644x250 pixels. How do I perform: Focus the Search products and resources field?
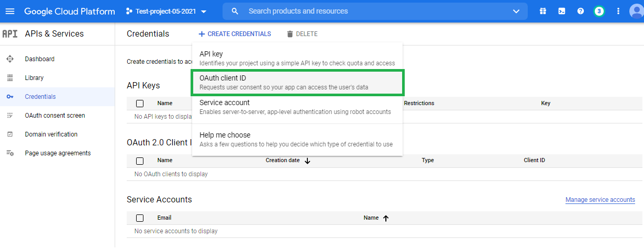[x=367, y=11]
